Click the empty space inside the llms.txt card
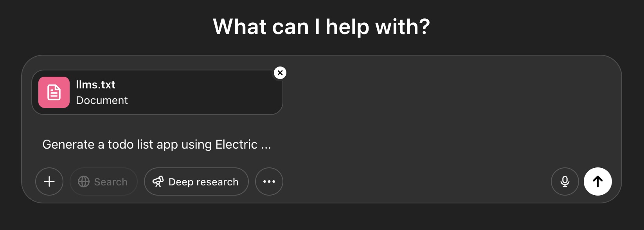Screen dimensions: 644x230 [x=203, y=93]
